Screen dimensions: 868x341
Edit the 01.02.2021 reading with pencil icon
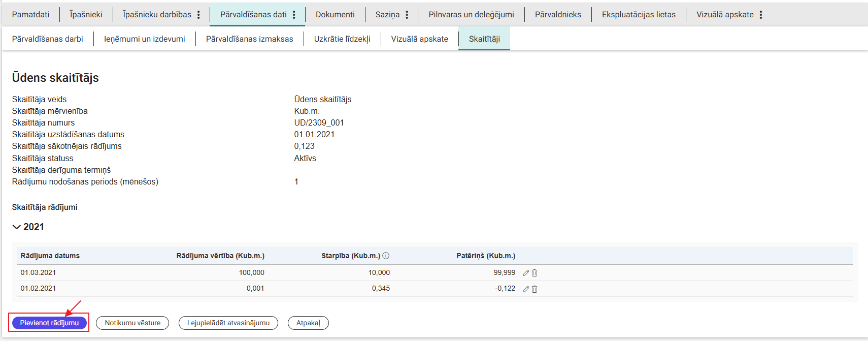pyautogui.click(x=526, y=289)
